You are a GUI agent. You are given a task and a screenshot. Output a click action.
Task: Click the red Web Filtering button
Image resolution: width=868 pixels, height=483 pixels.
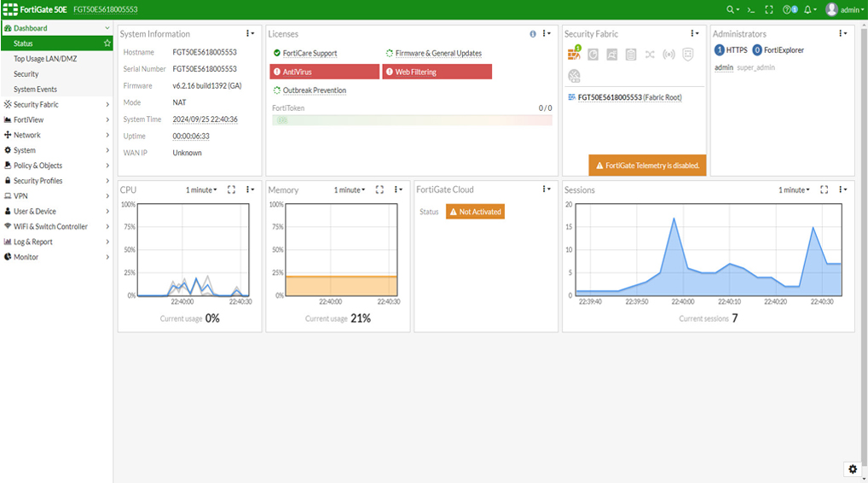(x=437, y=72)
